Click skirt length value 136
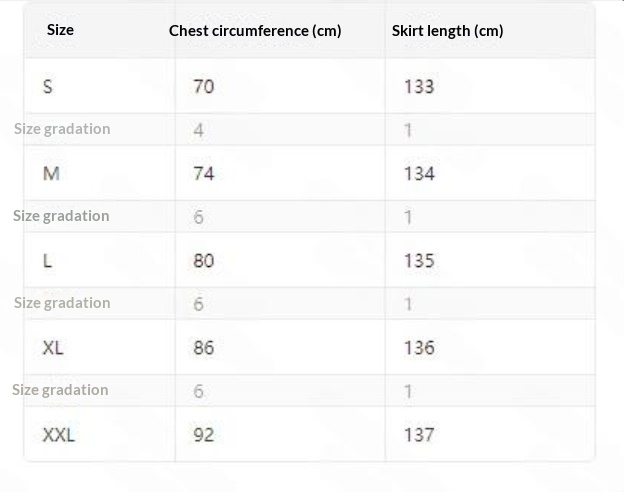The height and width of the screenshot is (492, 624). click(x=419, y=347)
